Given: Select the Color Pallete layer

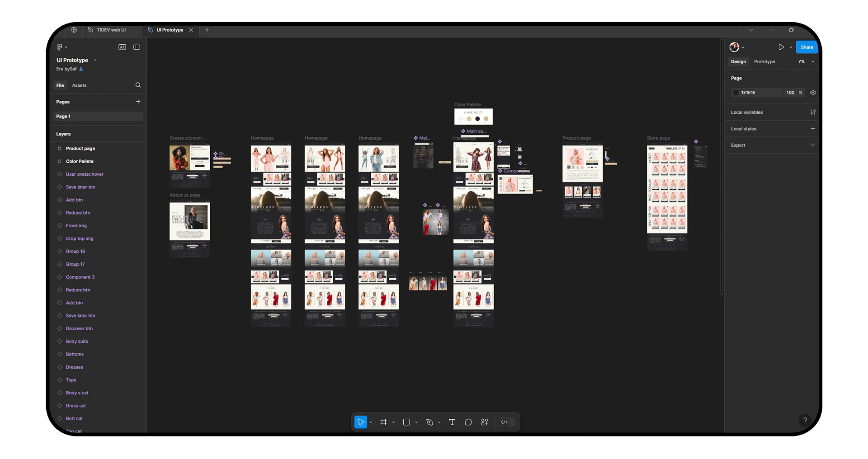Looking at the screenshot, I should coord(80,161).
